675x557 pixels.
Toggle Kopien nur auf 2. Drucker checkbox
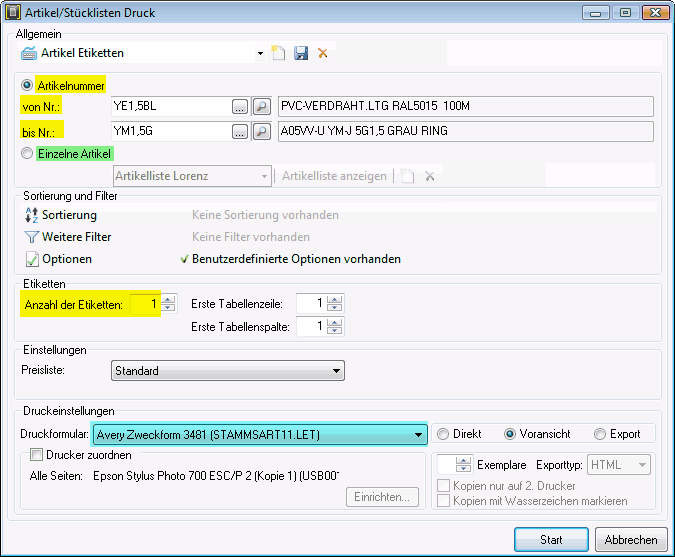pos(443,486)
